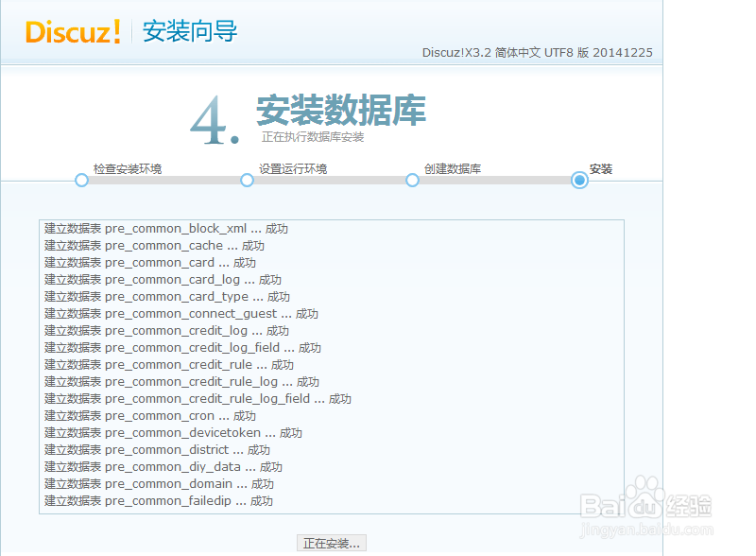The image size is (756, 556).
Task: Click the pre_common_connect_guest log row
Action: click(x=180, y=314)
